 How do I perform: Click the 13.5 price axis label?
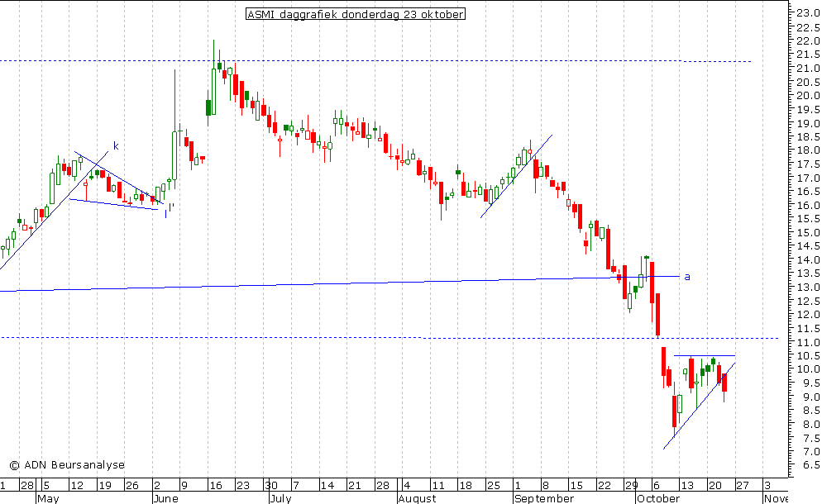[809, 273]
